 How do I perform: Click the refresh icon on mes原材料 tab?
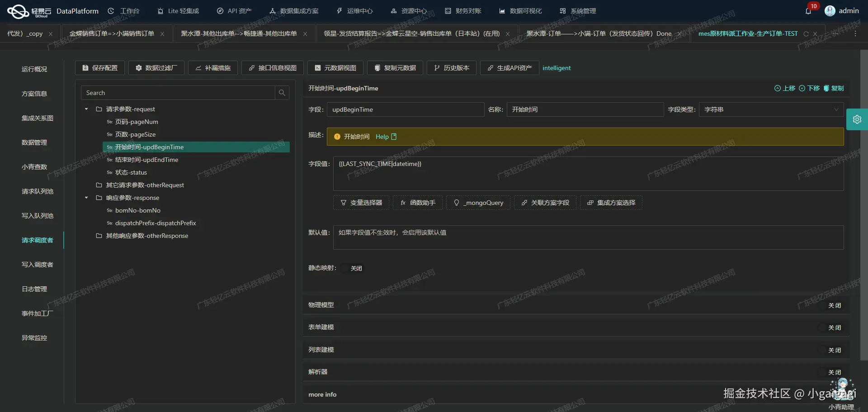[806, 34]
